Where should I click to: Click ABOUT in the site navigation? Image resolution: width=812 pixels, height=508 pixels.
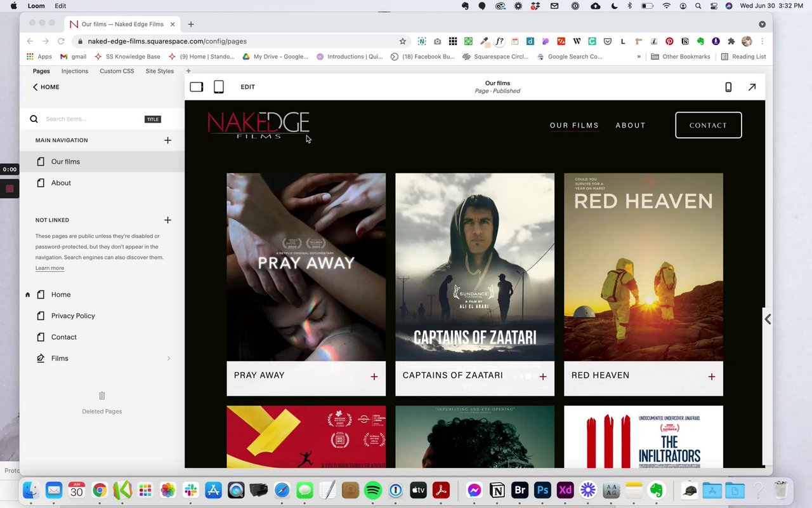coord(631,125)
